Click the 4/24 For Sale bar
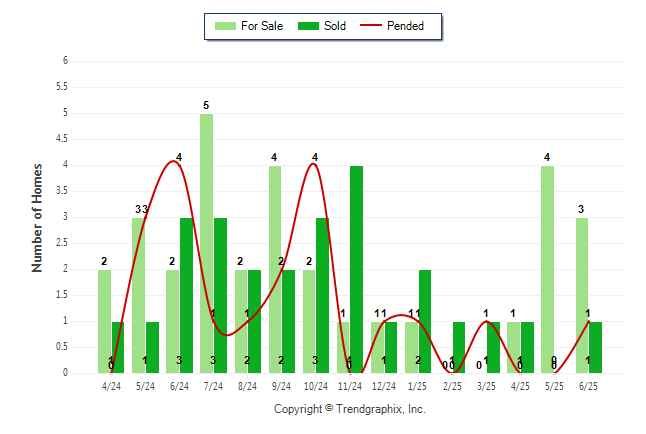 (x=105, y=321)
